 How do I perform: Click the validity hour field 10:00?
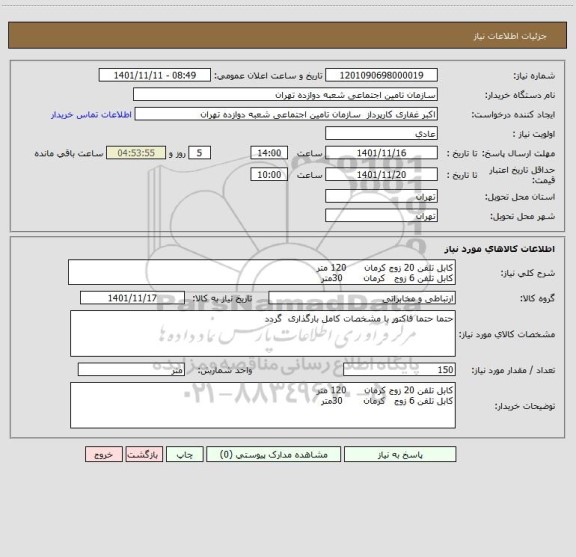[269, 175]
